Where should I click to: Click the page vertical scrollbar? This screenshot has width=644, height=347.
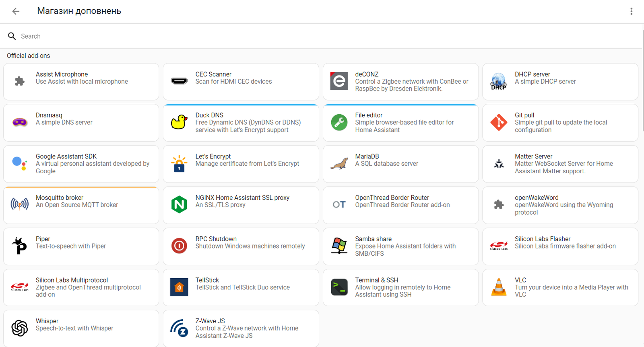coord(642,80)
